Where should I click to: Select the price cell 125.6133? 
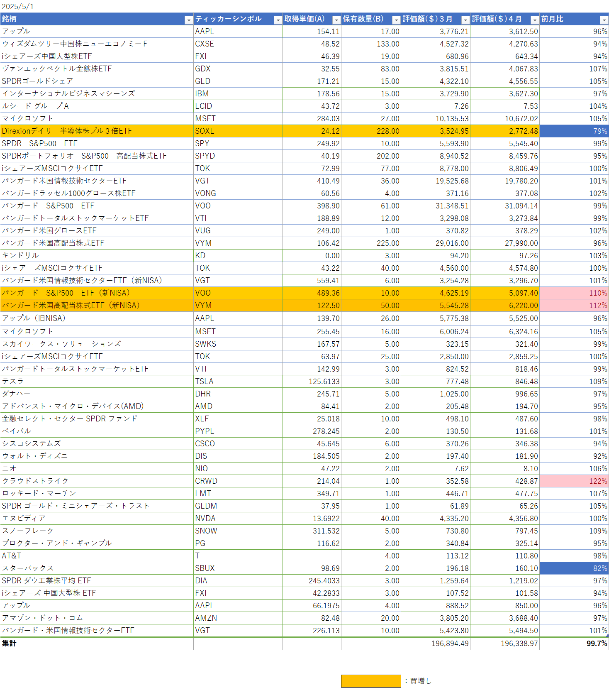[x=312, y=382]
